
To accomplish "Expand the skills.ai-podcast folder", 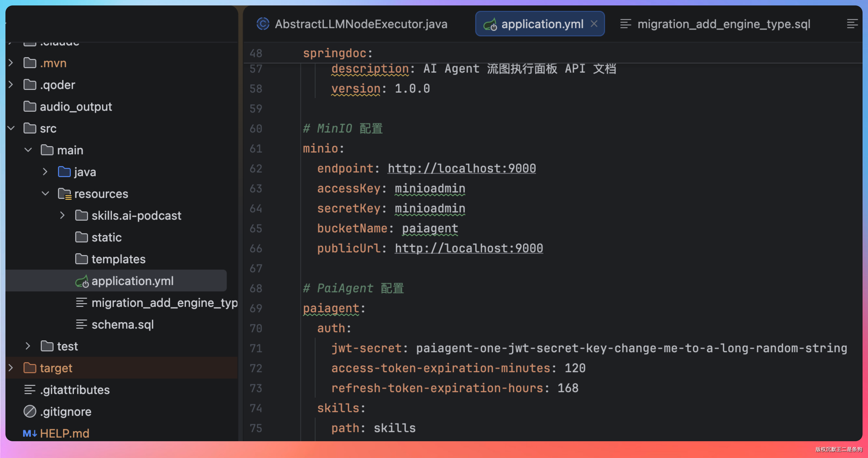I will point(62,216).
